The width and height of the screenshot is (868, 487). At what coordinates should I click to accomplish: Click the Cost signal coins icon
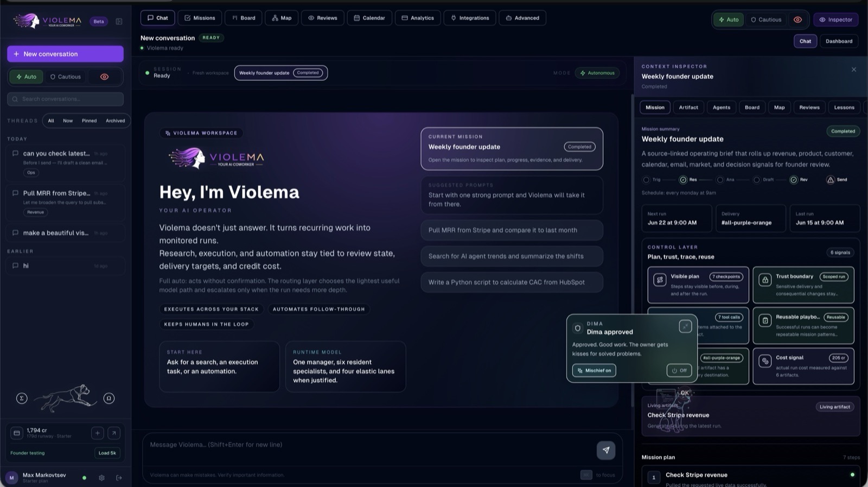click(765, 362)
